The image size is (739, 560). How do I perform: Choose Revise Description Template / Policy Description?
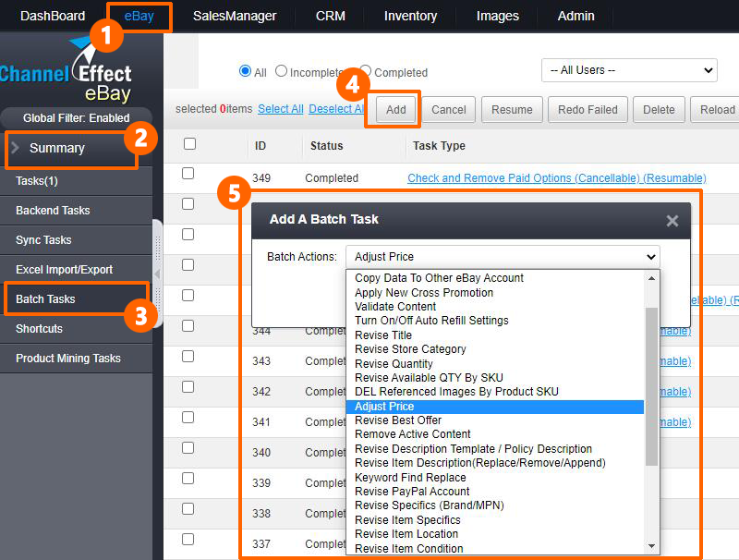(x=495, y=449)
